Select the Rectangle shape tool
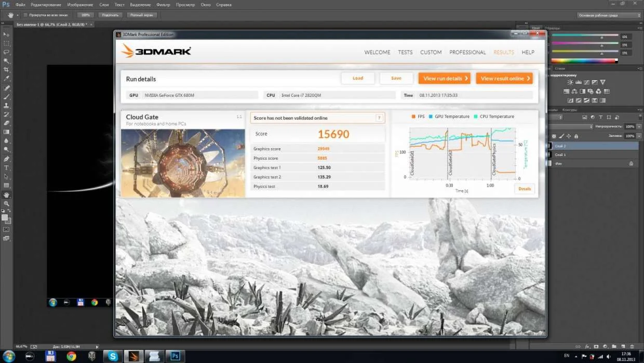644x363 pixels. 7,186
